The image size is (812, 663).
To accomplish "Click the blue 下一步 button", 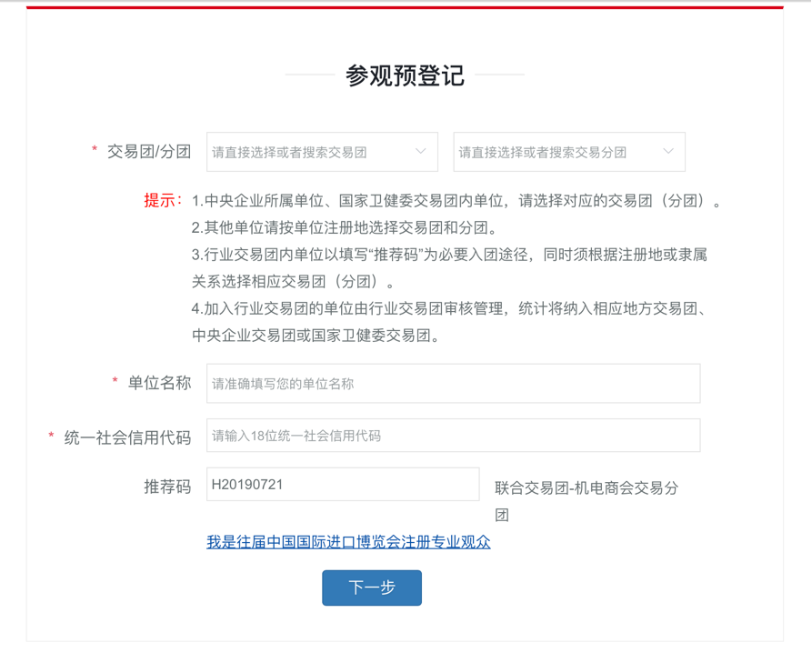I will pyautogui.click(x=372, y=588).
